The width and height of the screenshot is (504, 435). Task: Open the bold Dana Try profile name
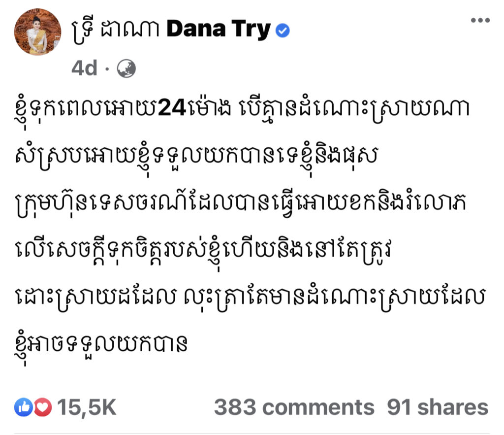219,30
